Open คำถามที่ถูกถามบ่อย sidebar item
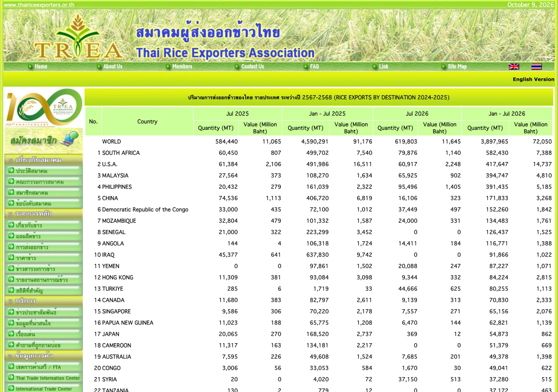The width and height of the screenshot is (558, 392). pos(44,345)
